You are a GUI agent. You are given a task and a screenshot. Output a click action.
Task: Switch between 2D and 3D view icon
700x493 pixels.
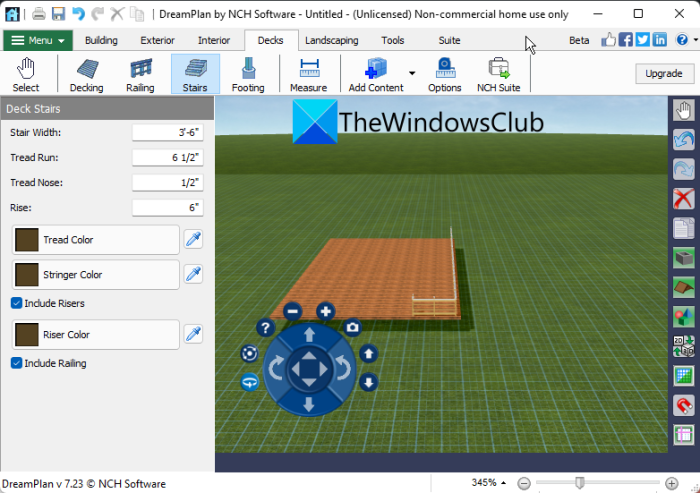point(683,346)
